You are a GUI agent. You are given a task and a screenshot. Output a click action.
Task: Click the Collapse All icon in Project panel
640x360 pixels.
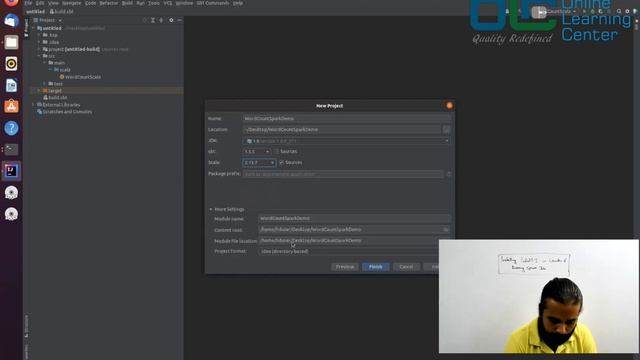pos(161,20)
